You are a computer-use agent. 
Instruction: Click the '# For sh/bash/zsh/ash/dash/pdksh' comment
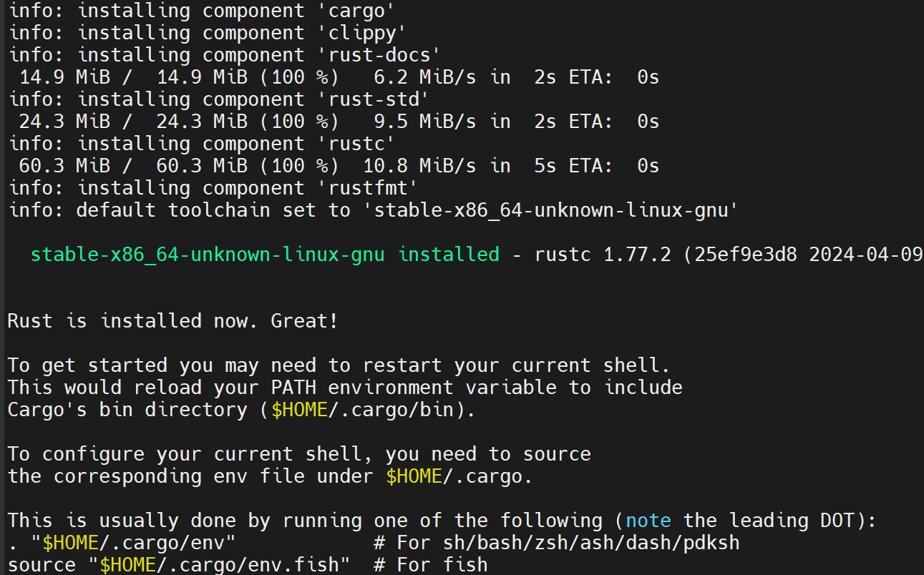pos(556,543)
